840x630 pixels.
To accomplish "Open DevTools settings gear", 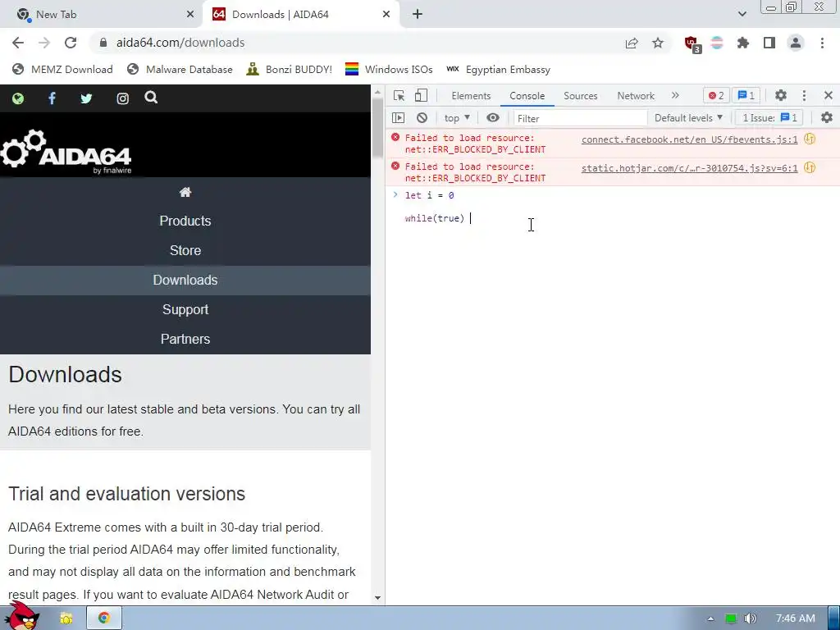I will (781, 95).
